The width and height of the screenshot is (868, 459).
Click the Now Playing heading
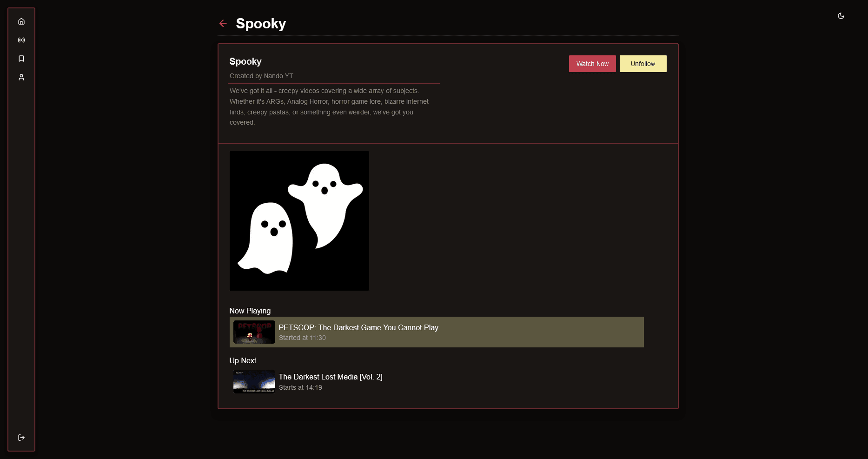tap(250, 311)
